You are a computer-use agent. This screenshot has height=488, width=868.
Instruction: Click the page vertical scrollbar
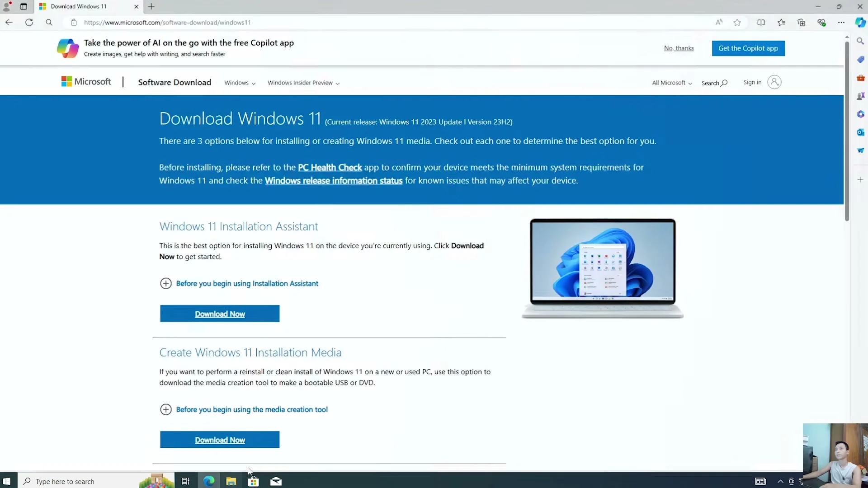point(847,131)
